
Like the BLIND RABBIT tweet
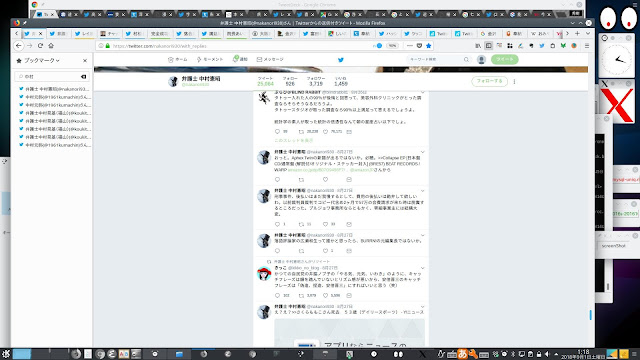point(325,132)
